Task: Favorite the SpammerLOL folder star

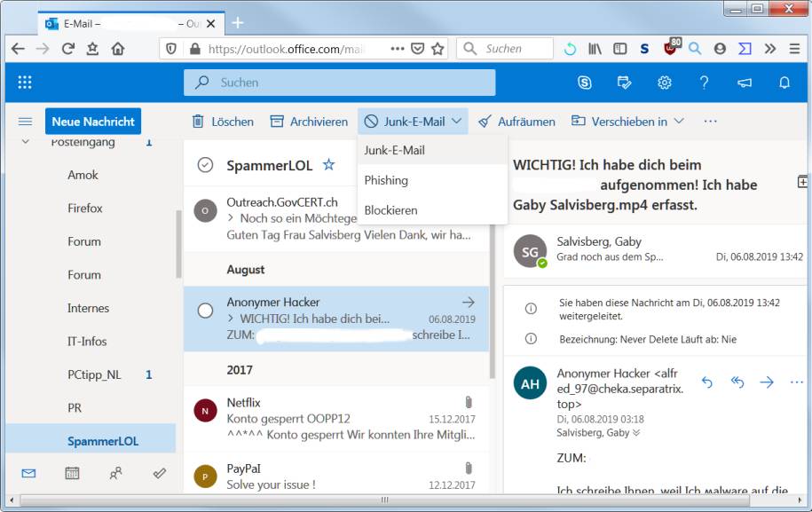Action: point(328,165)
